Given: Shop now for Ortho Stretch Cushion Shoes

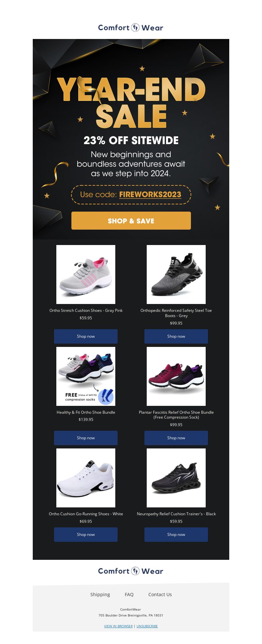Looking at the screenshot, I should coord(86,336).
